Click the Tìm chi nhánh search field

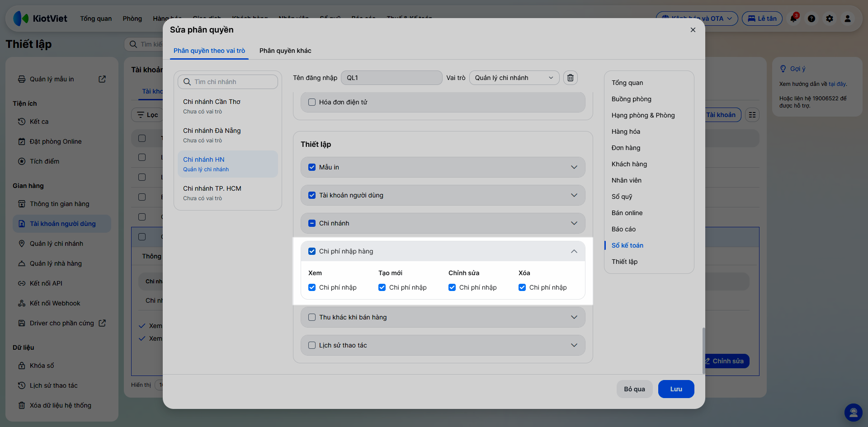click(x=228, y=82)
